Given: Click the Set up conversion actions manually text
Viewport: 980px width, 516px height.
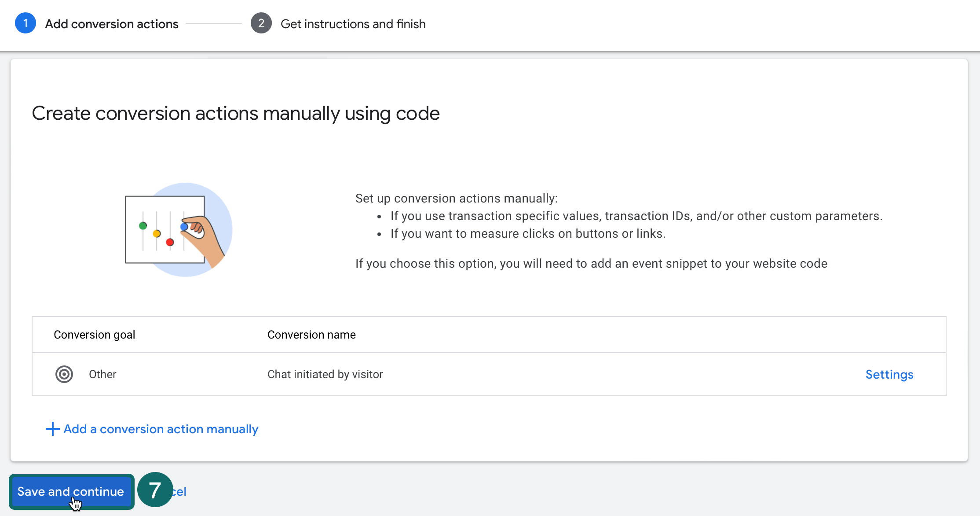Looking at the screenshot, I should [x=456, y=198].
